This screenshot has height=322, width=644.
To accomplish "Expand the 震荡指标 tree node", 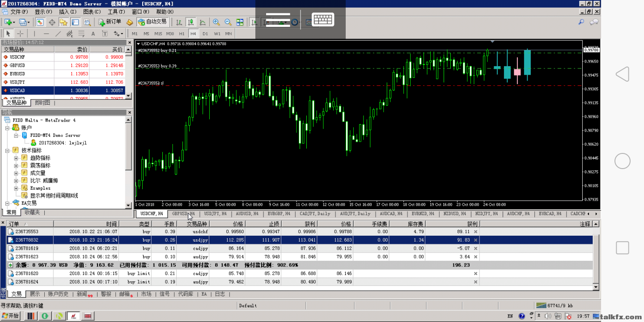I will tap(16, 166).
